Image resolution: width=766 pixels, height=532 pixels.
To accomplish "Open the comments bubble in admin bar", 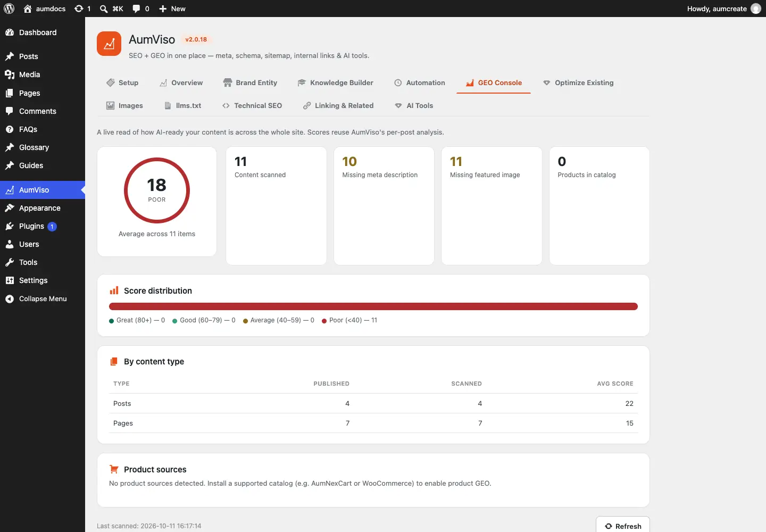I will [x=137, y=9].
